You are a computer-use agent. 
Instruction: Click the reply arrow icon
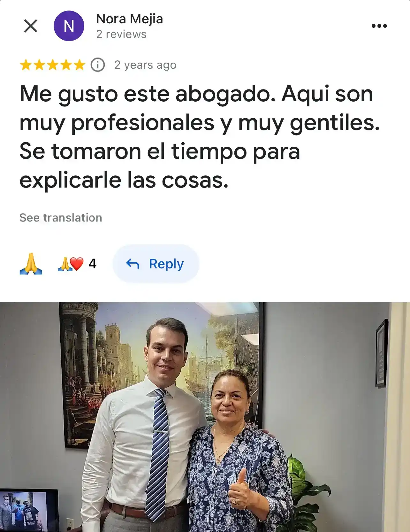(x=133, y=264)
